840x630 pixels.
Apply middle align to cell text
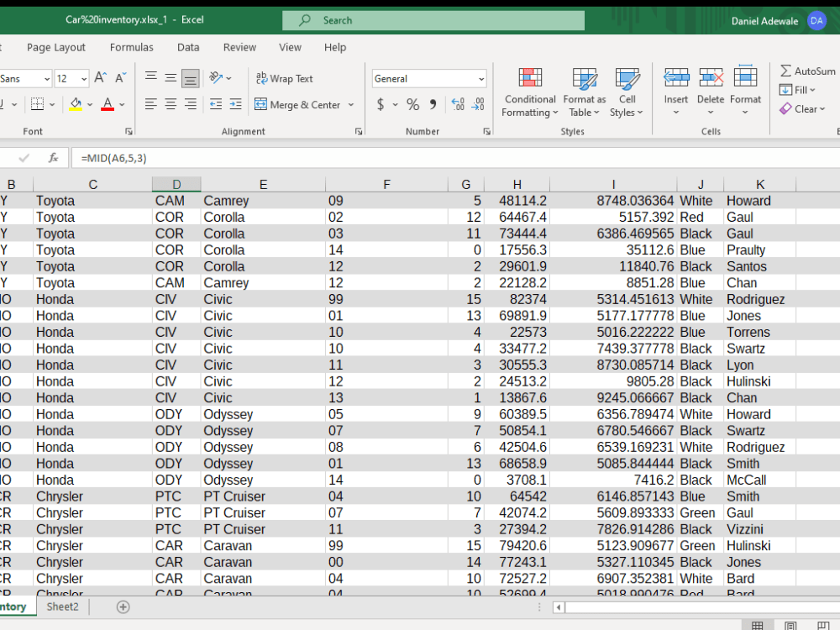171,78
